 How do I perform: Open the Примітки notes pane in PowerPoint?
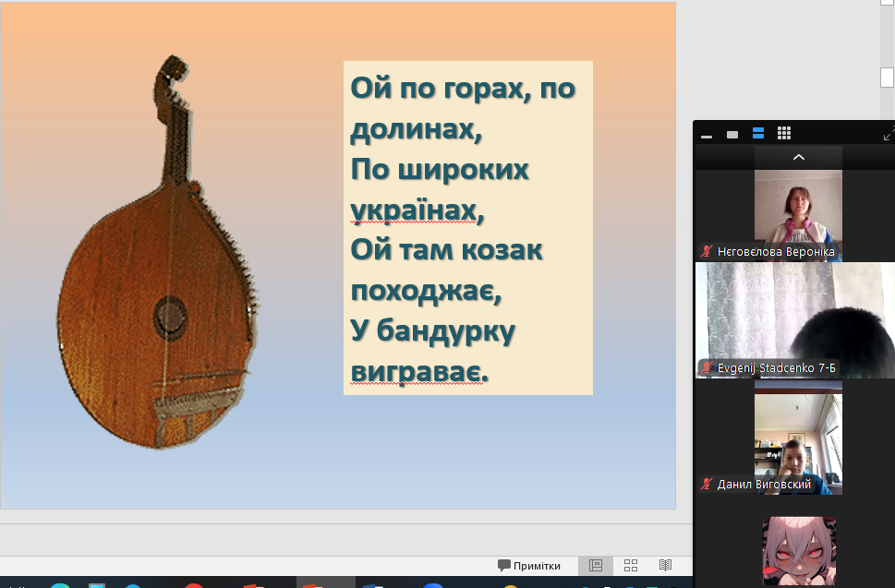[x=529, y=566]
